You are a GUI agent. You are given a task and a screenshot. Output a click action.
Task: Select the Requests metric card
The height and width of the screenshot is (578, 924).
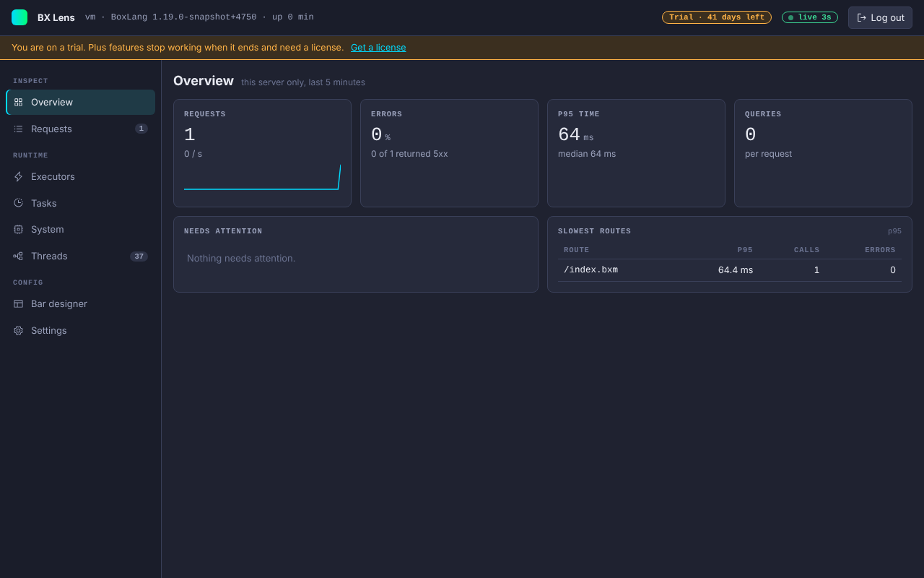coord(262,153)
